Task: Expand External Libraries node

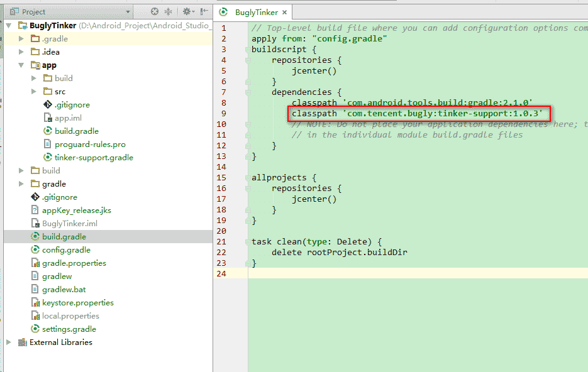Action: pyautogui.click(x=9, y=342)
